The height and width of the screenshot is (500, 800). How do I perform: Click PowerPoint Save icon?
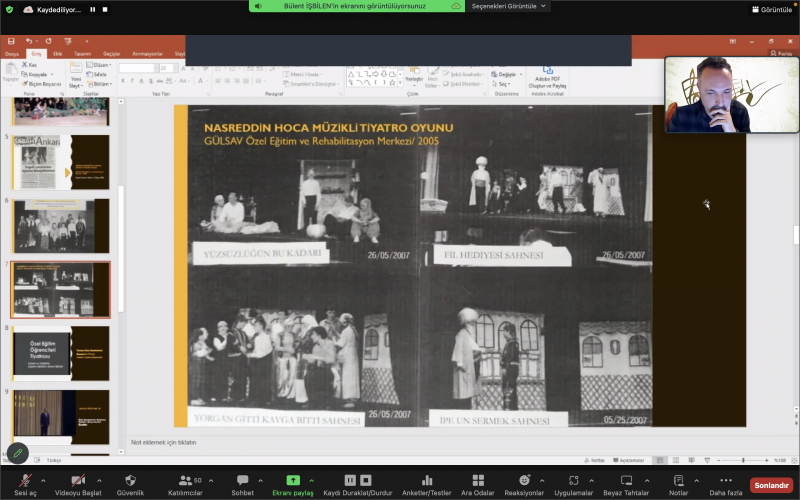coord(11,41)
